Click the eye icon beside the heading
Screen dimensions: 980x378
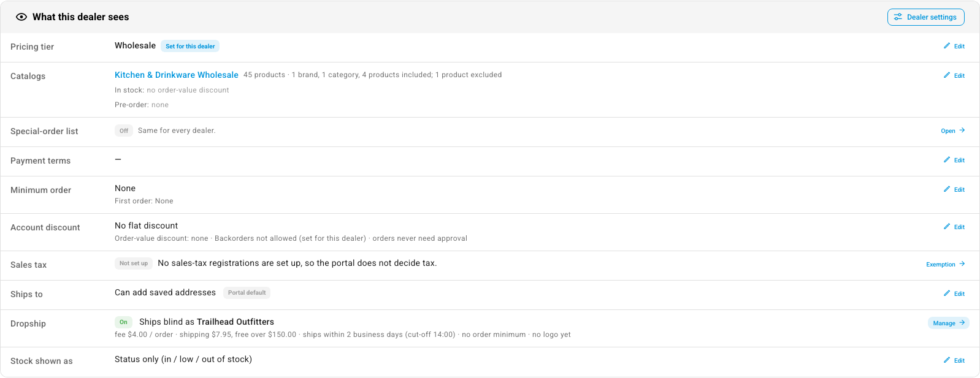[21, 17]
